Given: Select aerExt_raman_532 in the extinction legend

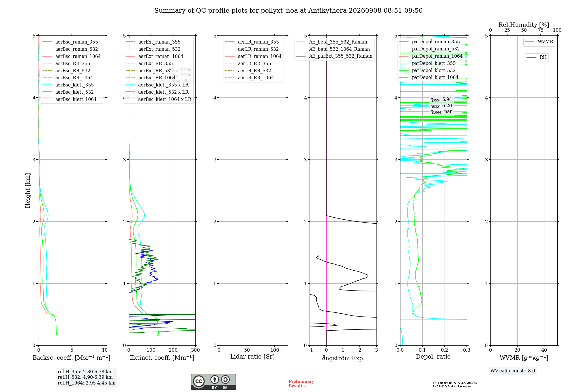Looking at the screenshot, I should pos(153,49).
